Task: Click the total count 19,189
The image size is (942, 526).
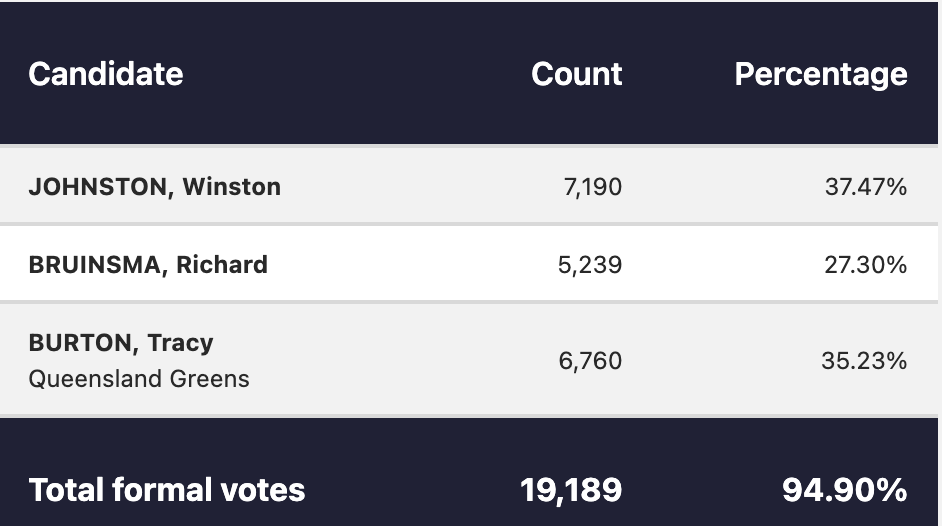Action: 571,490
